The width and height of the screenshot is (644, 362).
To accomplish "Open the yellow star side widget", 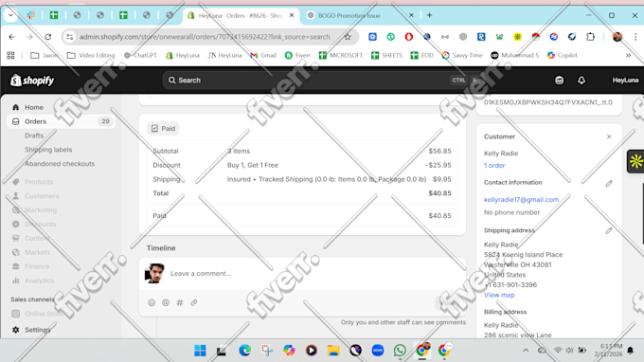I will (635, 161).
